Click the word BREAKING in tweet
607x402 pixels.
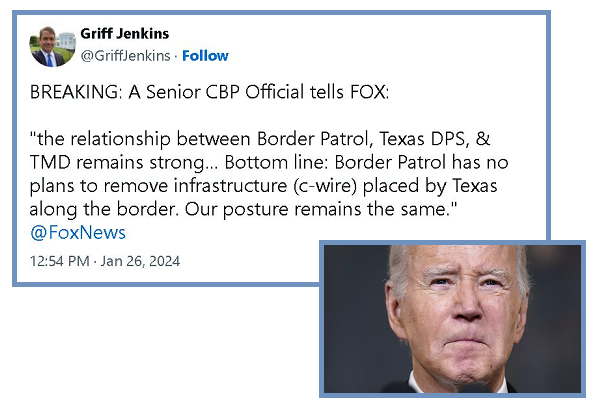pos(74,92)
